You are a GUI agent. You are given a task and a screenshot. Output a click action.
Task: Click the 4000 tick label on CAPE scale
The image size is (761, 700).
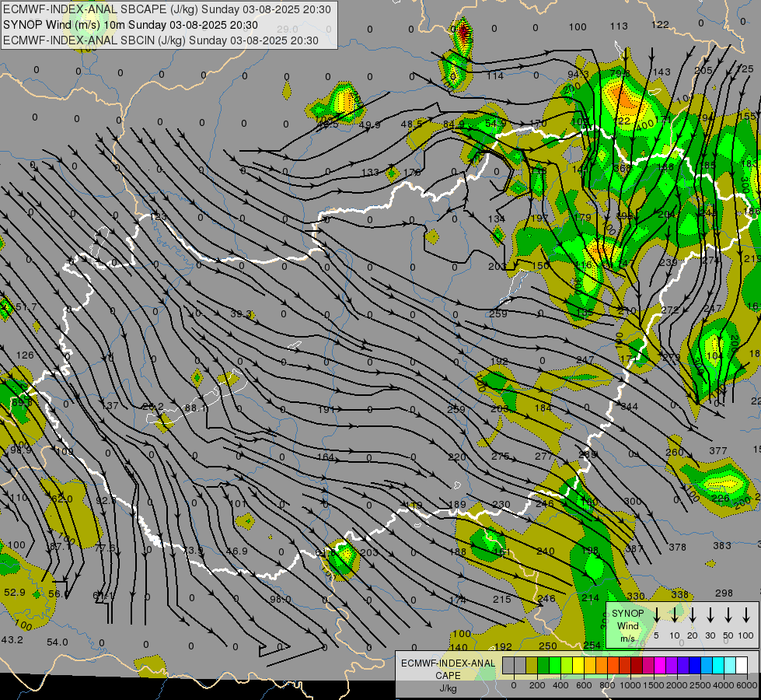coord(724,685)
